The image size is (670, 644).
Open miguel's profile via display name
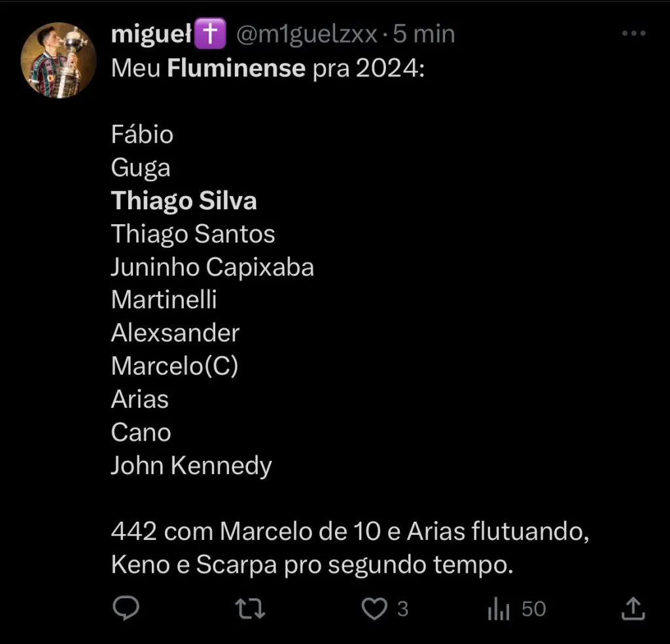tap(153, 35)
